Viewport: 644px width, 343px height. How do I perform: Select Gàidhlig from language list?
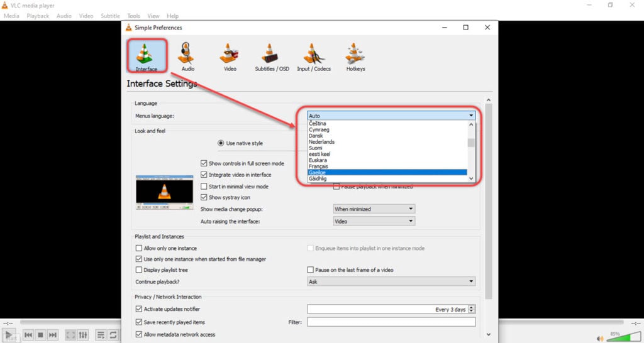pos(387,179)
